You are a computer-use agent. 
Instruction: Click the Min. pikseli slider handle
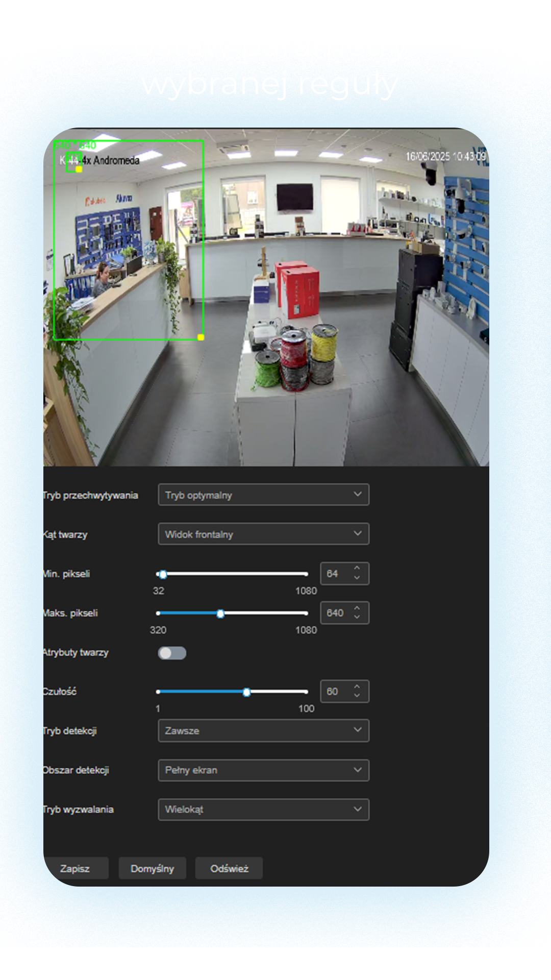[163, 574]
